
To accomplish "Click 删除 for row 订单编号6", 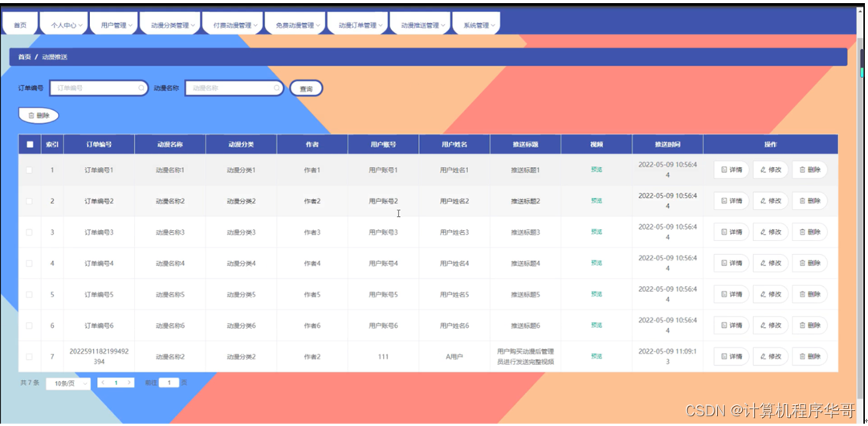I will coord(810,326).
